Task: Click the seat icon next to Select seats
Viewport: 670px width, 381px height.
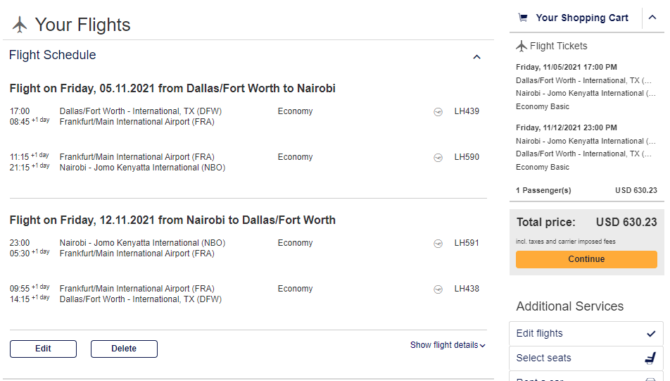Action: pos(650,358)
